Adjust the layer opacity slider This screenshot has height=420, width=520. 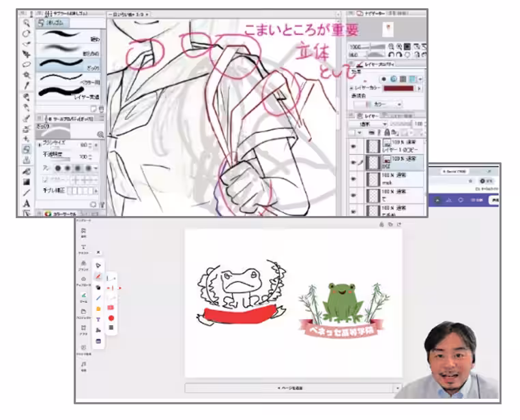(x=401, y=124)
